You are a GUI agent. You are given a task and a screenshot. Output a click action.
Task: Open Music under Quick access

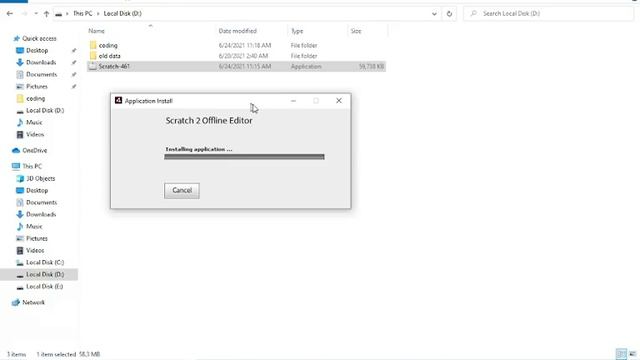pyautogui.click(x=34, y=122)
